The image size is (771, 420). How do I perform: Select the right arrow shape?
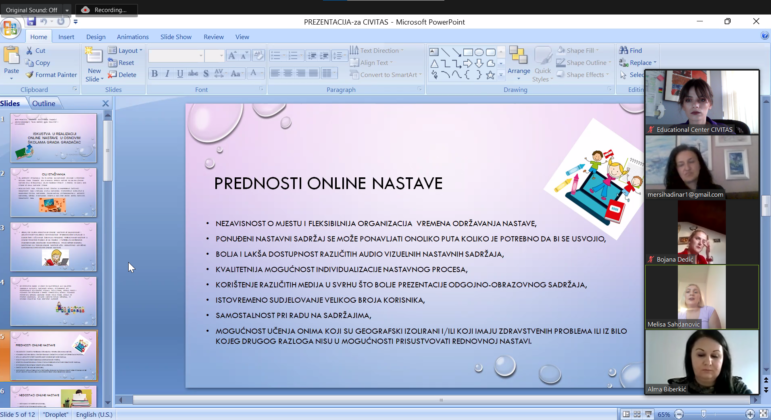click(x=468, y=63)
